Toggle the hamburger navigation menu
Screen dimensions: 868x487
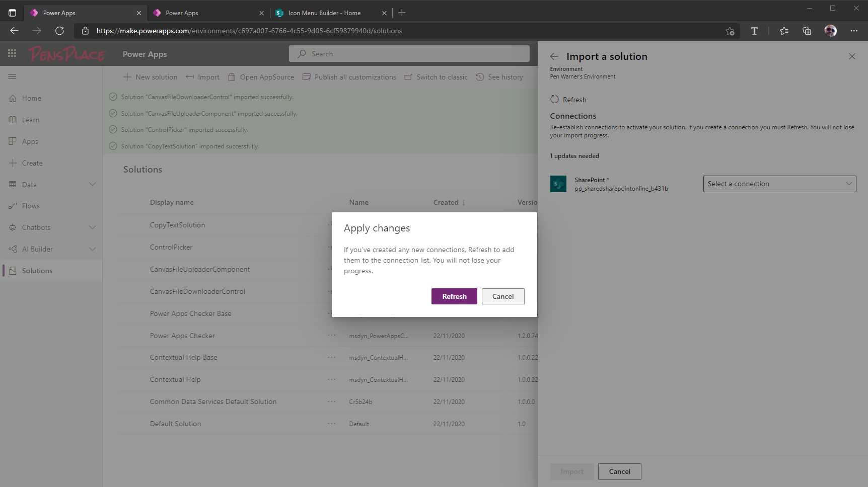(x=13, y=76)
